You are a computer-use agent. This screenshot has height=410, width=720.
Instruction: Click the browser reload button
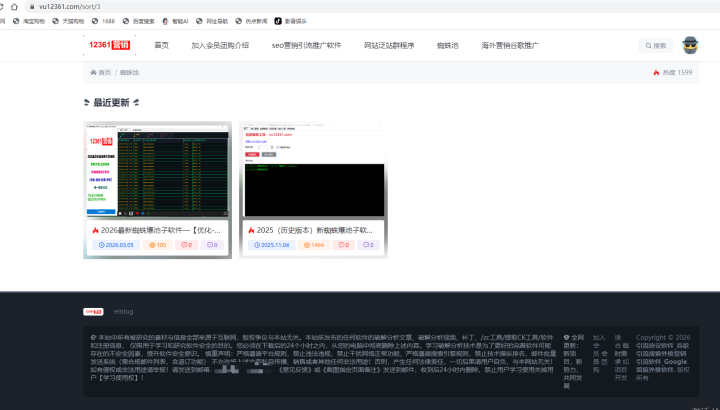(2, 6)
